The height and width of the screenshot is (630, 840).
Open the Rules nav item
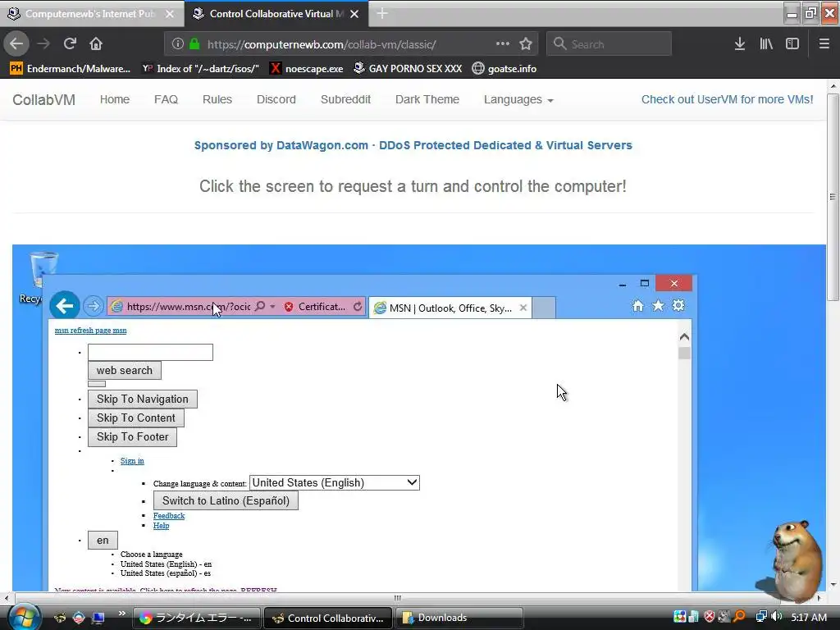click(x=217, y=99)
